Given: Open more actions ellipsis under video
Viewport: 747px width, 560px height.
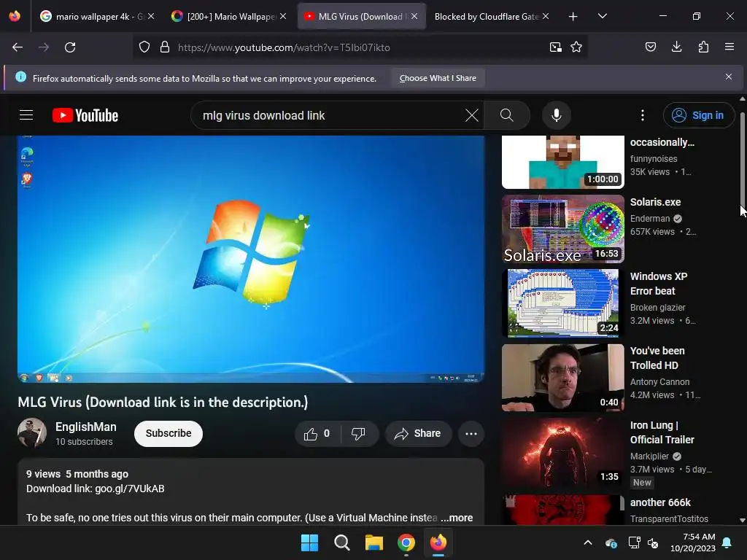Looking at the screenshot, I should (471, 434).
